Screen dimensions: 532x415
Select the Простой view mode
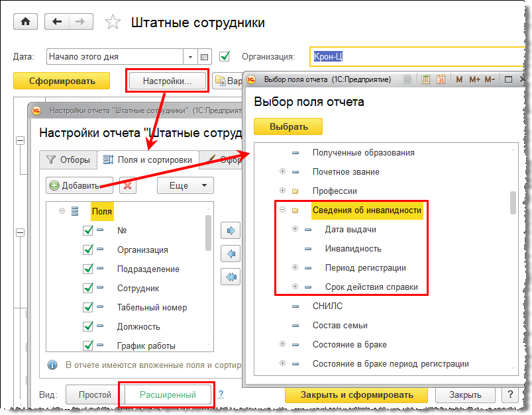[x=95, y=394]
